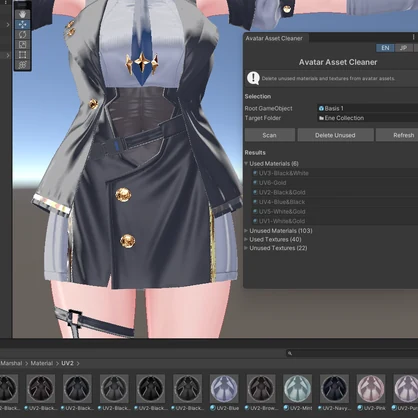Select the Rotate tool

(22, 35)
